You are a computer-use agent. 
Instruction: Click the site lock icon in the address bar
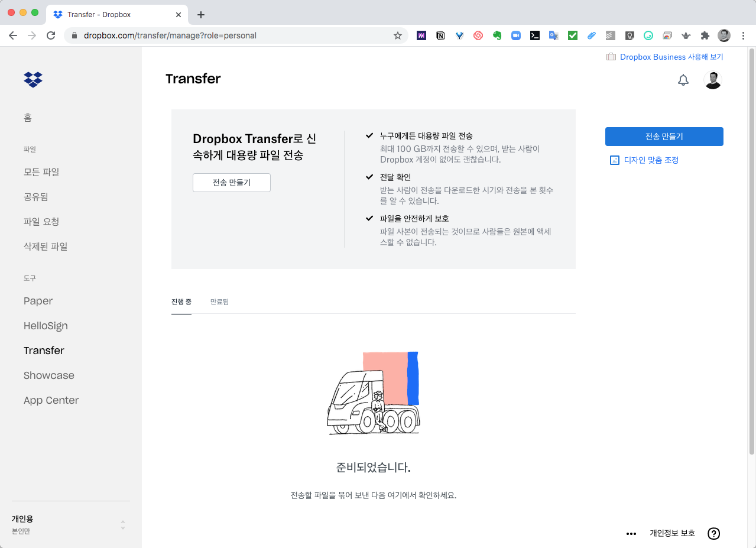(74, 35)
